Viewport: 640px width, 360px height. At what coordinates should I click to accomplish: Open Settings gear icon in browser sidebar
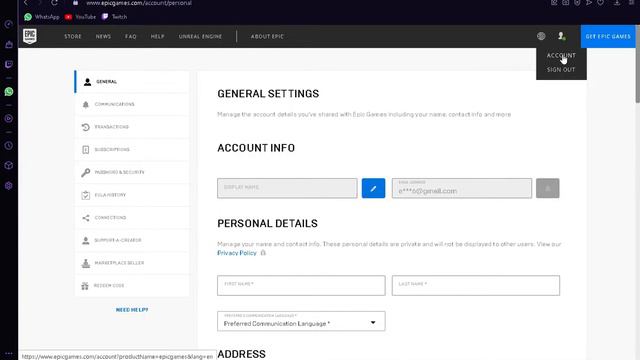click(x=9, y=186)
